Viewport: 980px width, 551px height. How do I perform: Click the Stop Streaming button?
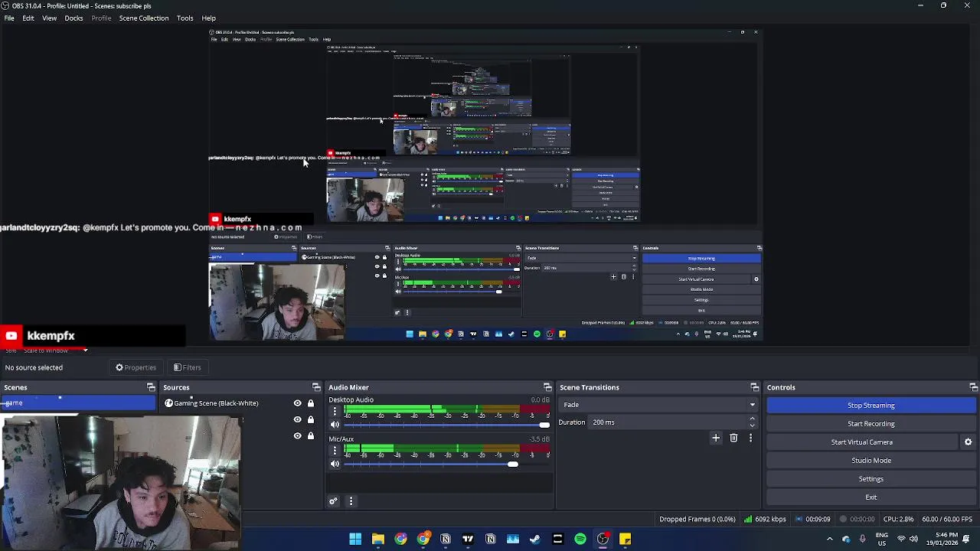click(x=871, y=406)
